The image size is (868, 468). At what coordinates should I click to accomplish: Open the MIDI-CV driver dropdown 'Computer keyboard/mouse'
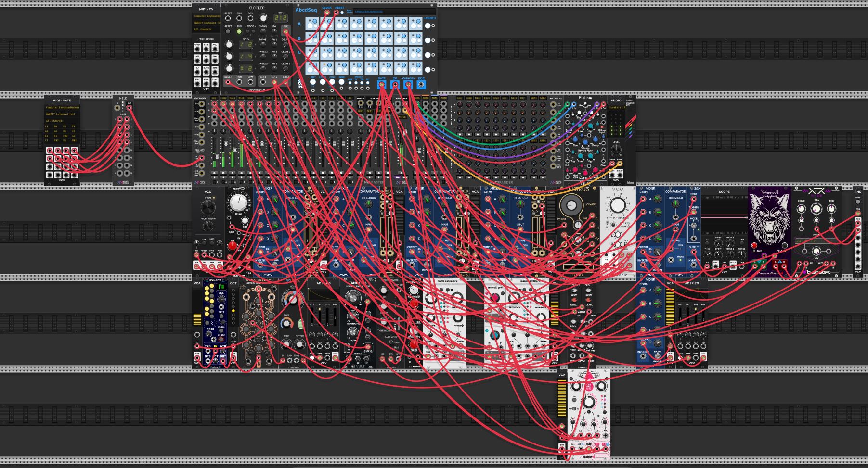click(x=207, y=16)
